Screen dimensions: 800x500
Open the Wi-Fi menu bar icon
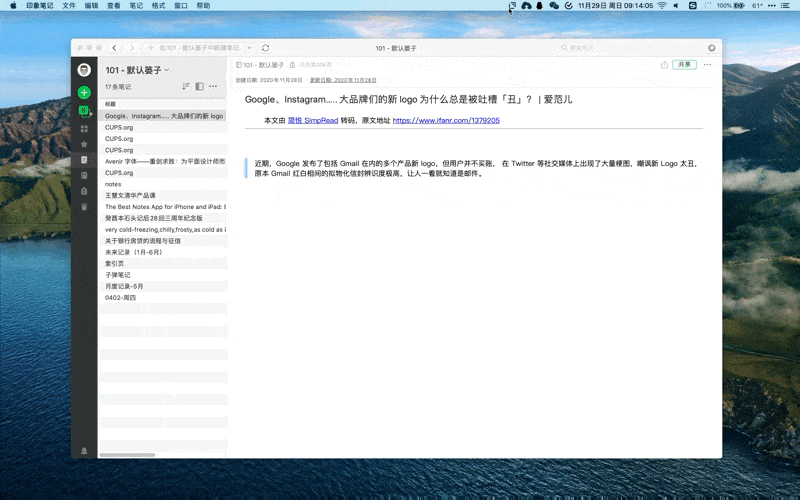pos(662,6)
